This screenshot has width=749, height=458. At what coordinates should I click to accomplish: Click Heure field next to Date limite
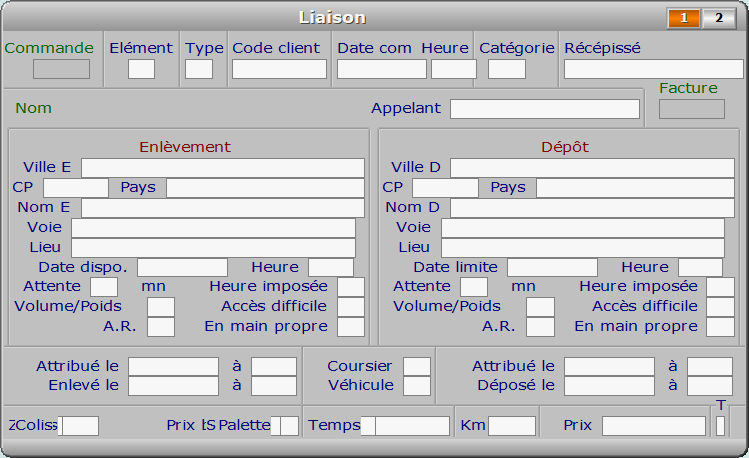click(x=701, y=267)
